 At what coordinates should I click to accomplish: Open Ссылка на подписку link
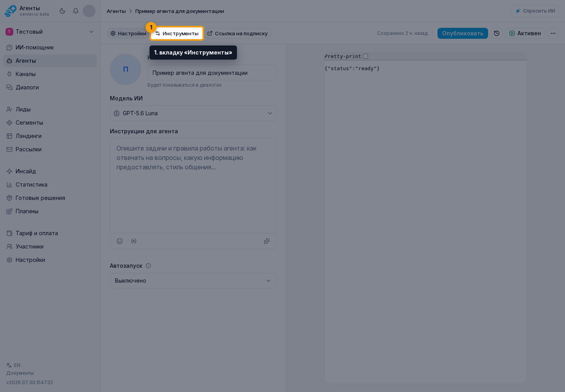237,33
